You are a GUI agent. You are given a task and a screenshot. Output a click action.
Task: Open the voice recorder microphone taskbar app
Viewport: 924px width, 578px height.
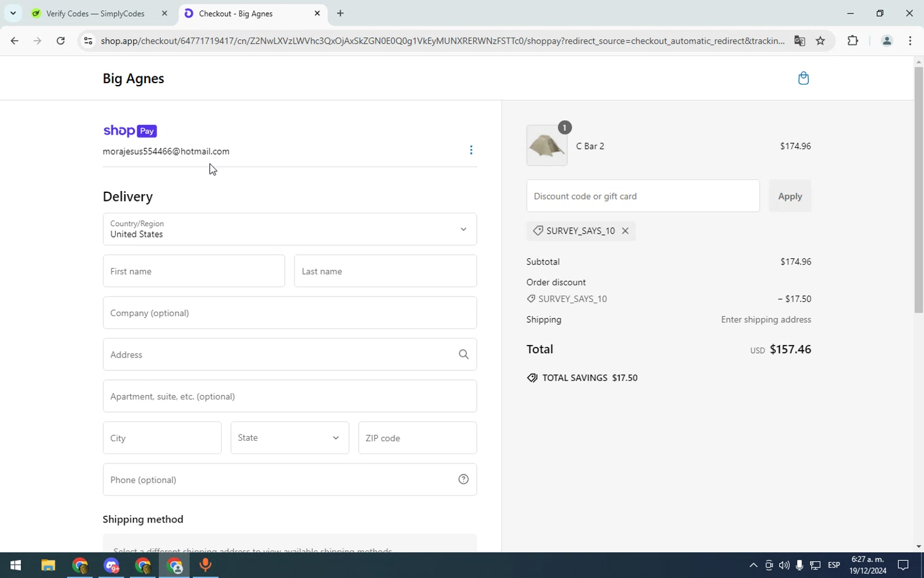[206, 565]
